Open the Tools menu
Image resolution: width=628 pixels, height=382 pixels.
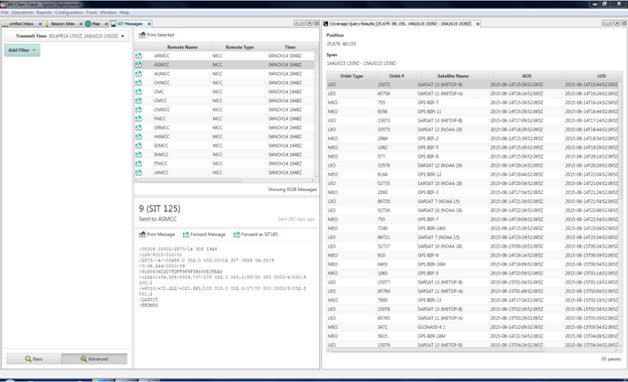click(x=92, y=13)
